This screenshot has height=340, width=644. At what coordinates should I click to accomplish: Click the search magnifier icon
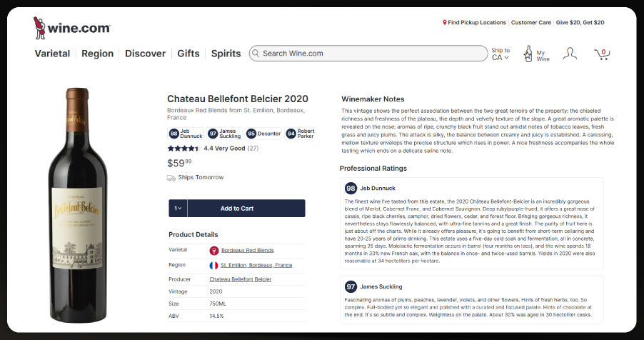pyautogui.click(x=255, y=54)
